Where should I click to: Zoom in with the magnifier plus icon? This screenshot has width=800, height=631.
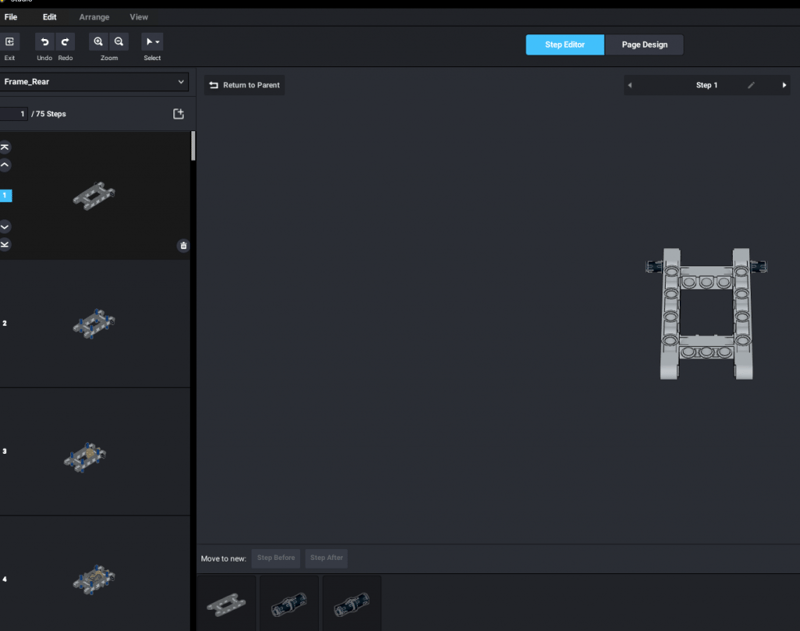tap(98, 42)
